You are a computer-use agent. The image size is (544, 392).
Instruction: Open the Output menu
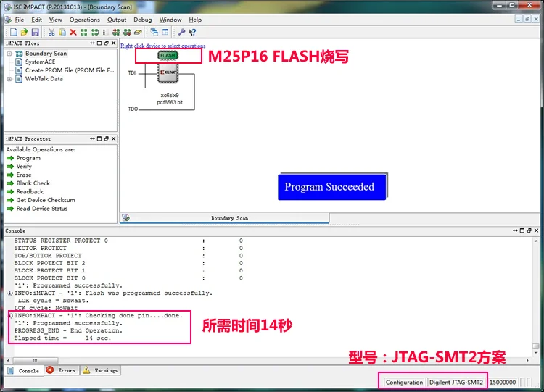(x=117, y=20)
